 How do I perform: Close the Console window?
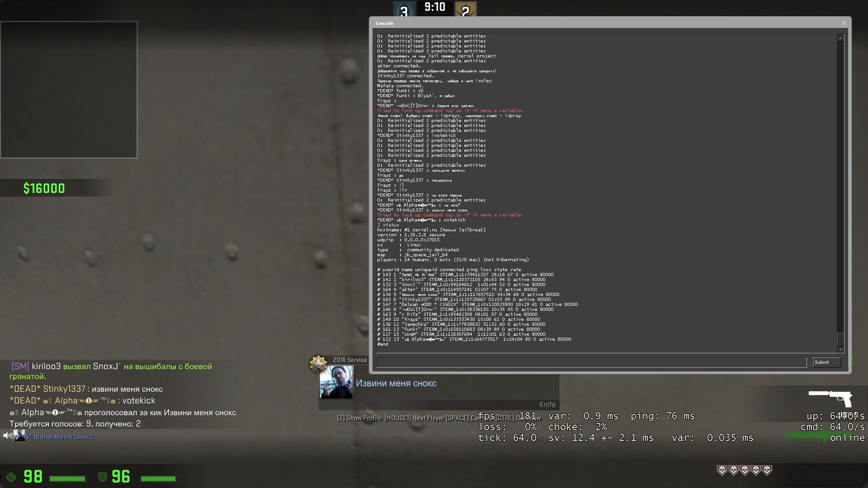844,23
